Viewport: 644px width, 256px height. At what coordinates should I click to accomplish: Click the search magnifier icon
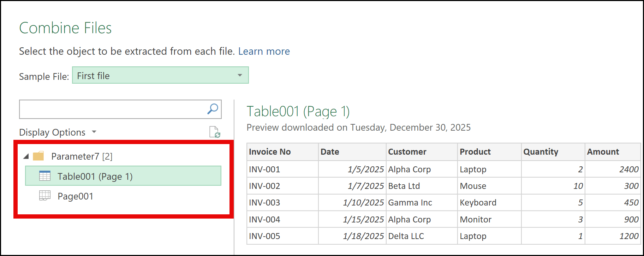click(x=213, y=109)
